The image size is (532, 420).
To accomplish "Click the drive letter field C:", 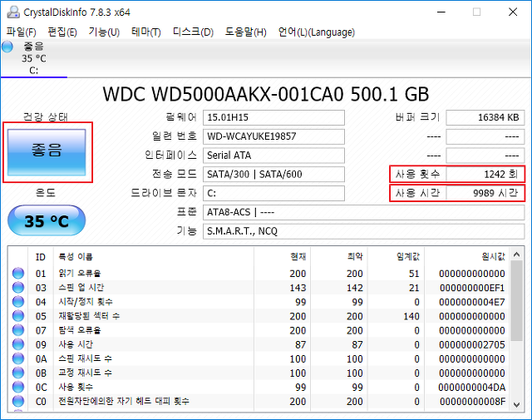I will coord(273,193).
